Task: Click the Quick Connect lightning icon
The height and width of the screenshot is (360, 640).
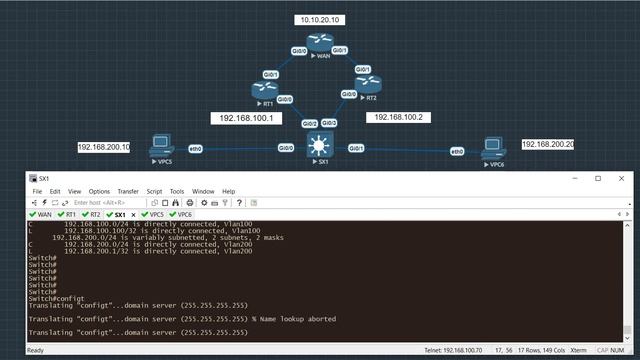Action: [44, 203]
